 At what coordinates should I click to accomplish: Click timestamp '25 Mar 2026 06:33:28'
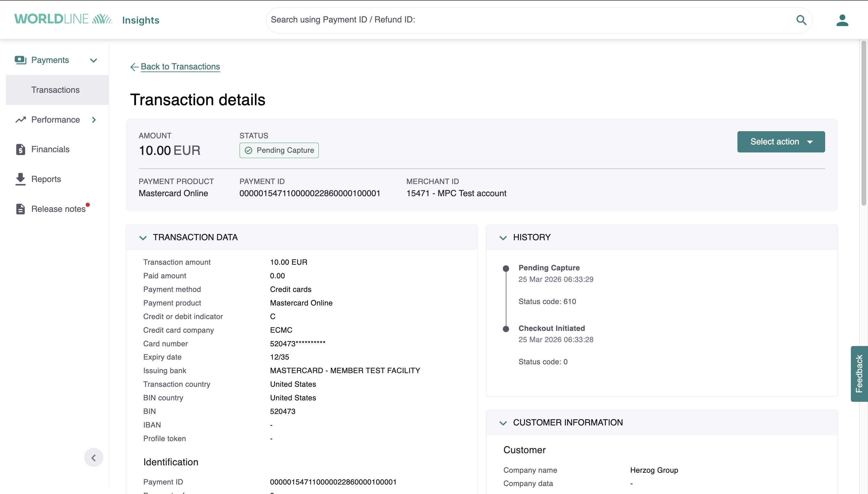click(556, 340)
